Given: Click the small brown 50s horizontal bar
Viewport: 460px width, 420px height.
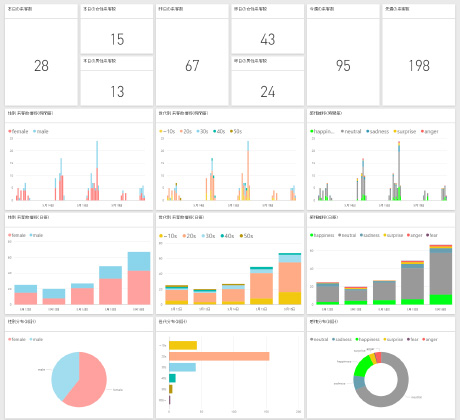Looking at the screenshot, I should click(x=171, y=389).
